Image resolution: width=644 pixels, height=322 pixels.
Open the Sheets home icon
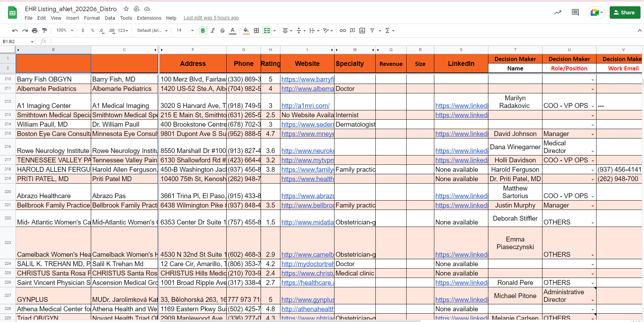(x=12, y=13)
